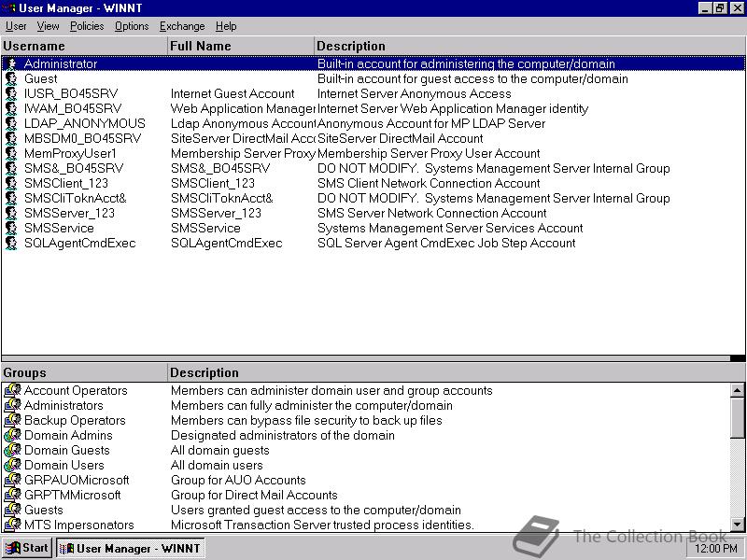Click the Domain Users group icon
The image size is (747, 560).
[x=12, y=465]
